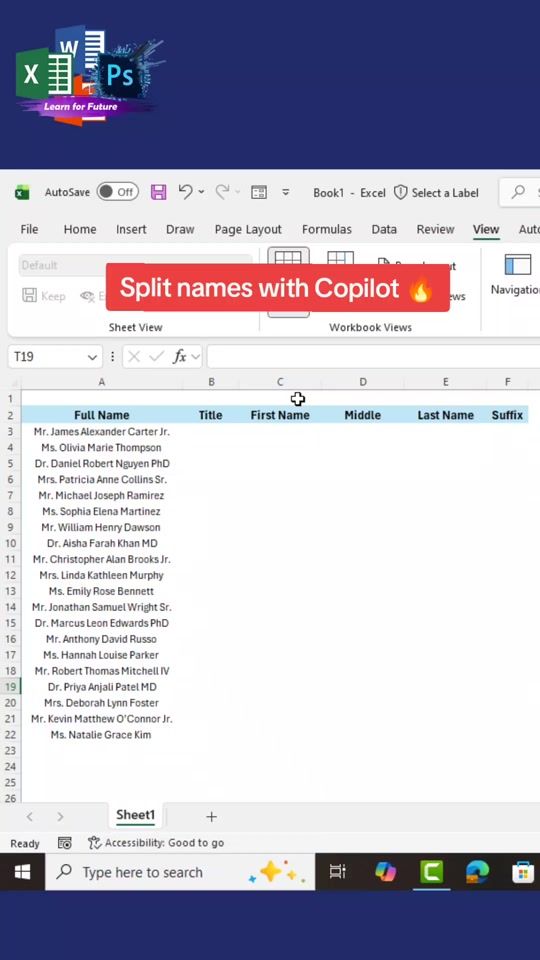This screenshot has height=960, width=540.
Task: Open the Formulas ribbon tab
Action: tap(326, 229)
